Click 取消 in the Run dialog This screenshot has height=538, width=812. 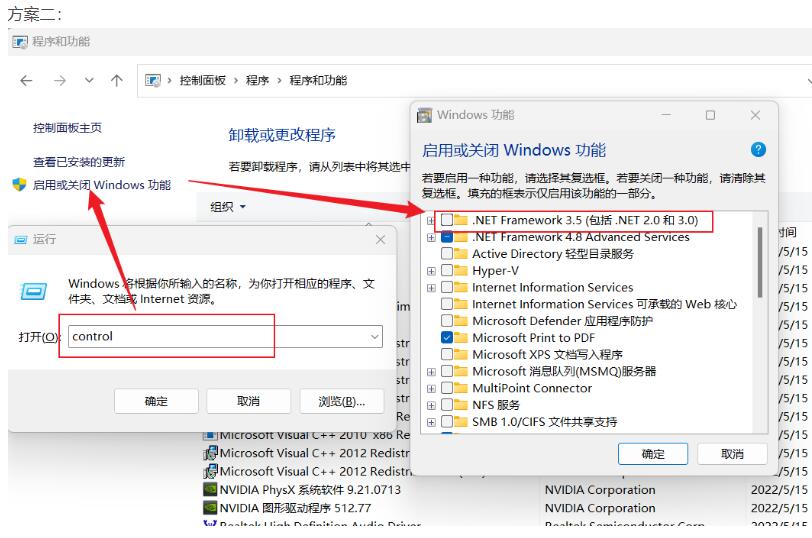(x=248, y=401)
